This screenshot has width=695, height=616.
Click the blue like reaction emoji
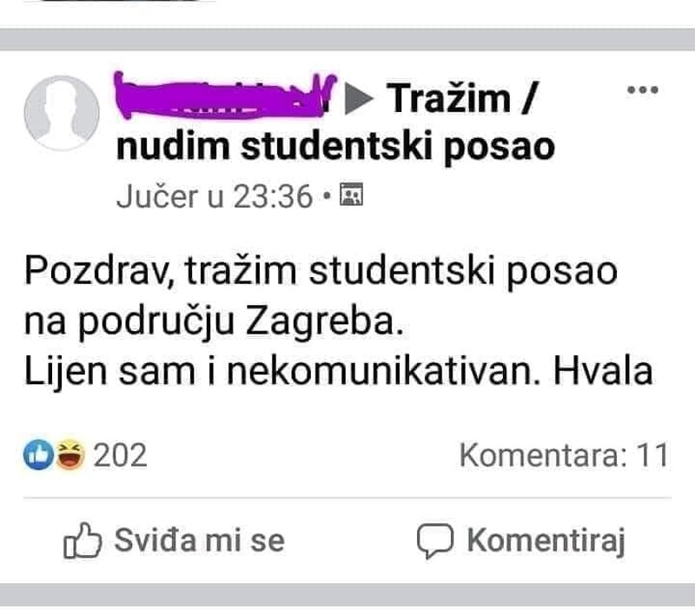(38, 454)
